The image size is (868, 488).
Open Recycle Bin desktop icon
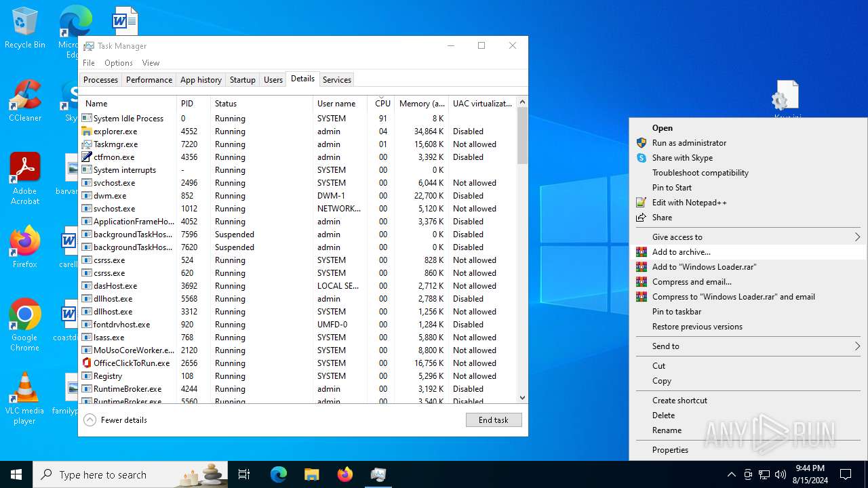coord(25,28)
